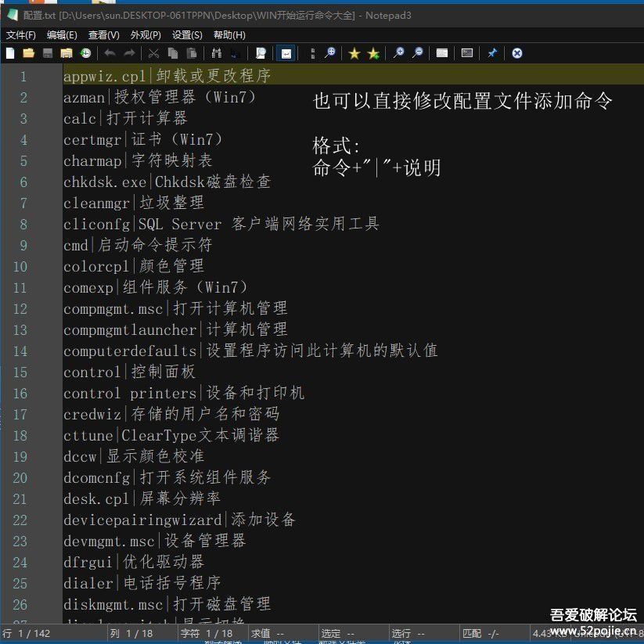Click the line 'cmd|启动命令提示符'
The height and width of the screenshot is (644, 644).
pyautogui.click(x=138, y=245)
